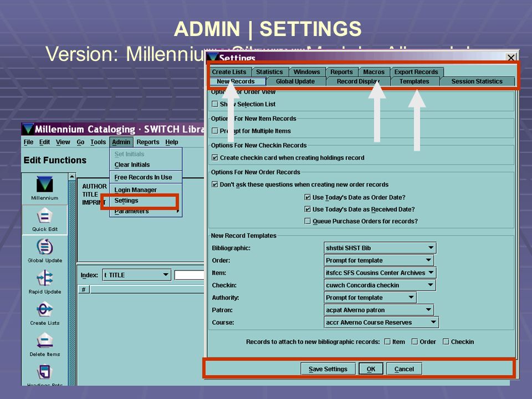This screenshot has height=399, width=532.
Task: Switch to the Statistics tab
Action: 269,72
